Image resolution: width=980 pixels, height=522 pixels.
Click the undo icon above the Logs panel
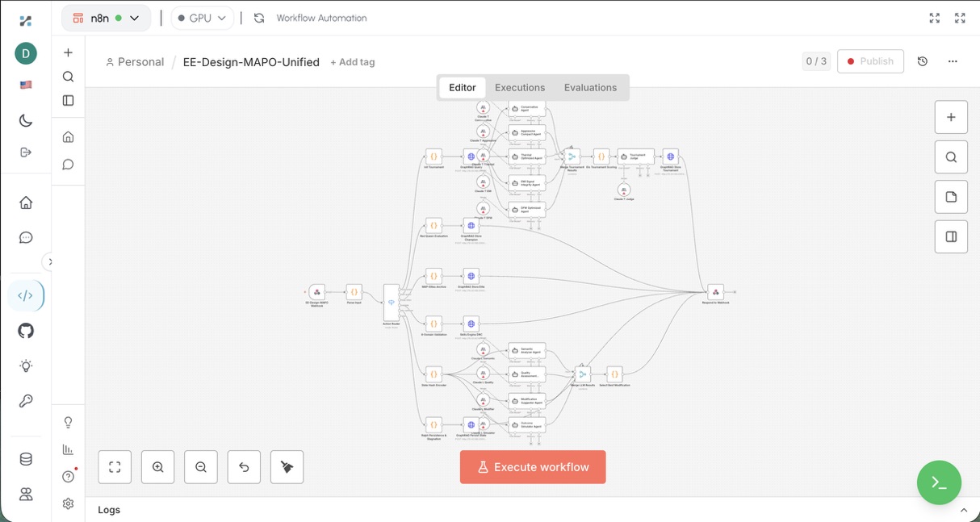pyautogui.click(x=244, y=466)
